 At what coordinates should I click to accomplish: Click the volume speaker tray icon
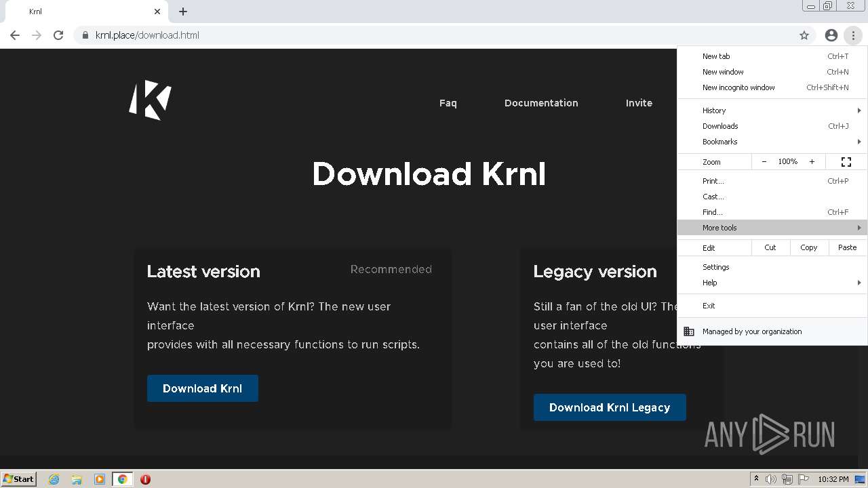click(x=771, y=479)
